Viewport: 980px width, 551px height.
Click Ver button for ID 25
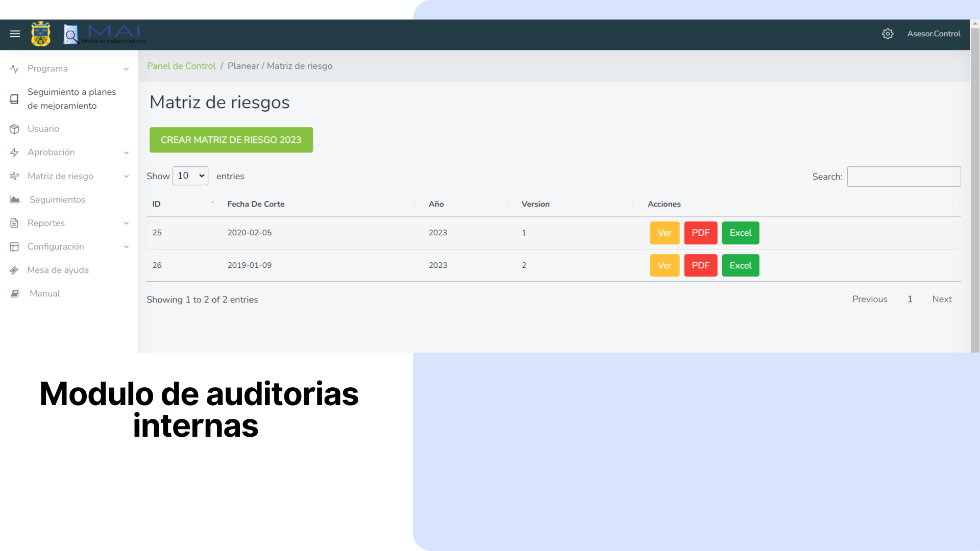click(664, 233)
